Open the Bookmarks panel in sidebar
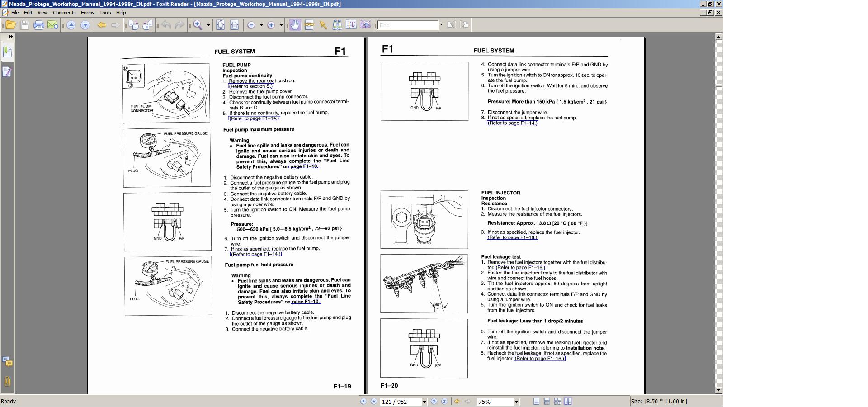 tap(7, 52)
